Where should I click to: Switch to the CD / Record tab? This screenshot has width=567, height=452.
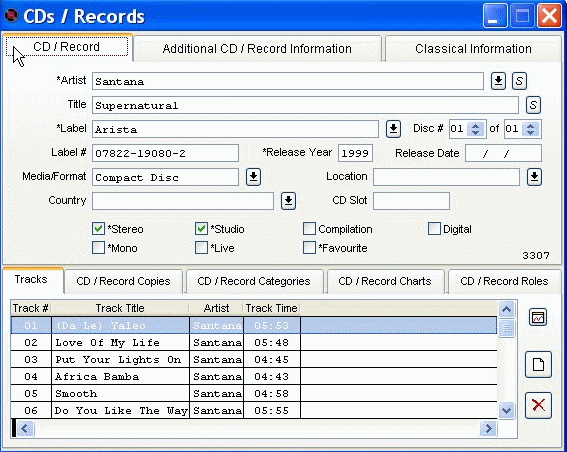(67, 47)
